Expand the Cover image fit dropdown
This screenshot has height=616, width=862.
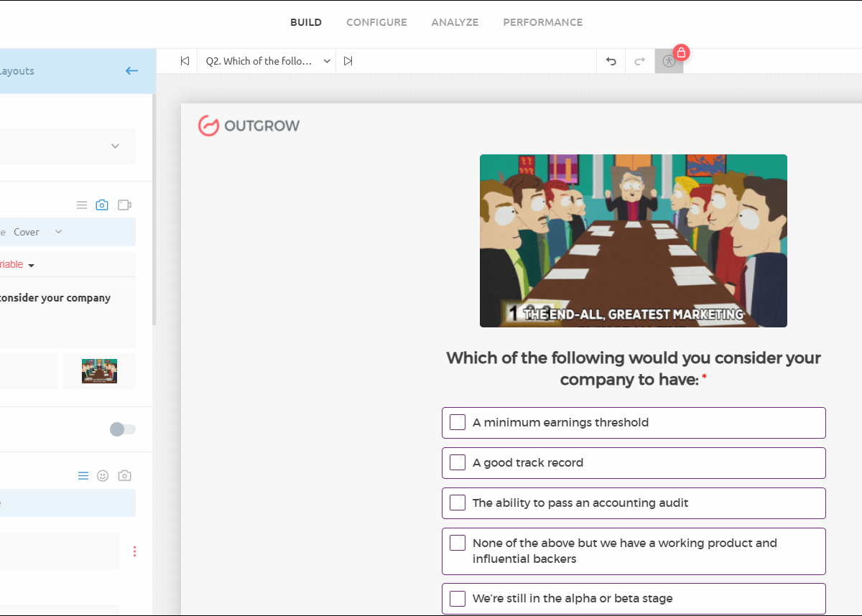point(58,232)
